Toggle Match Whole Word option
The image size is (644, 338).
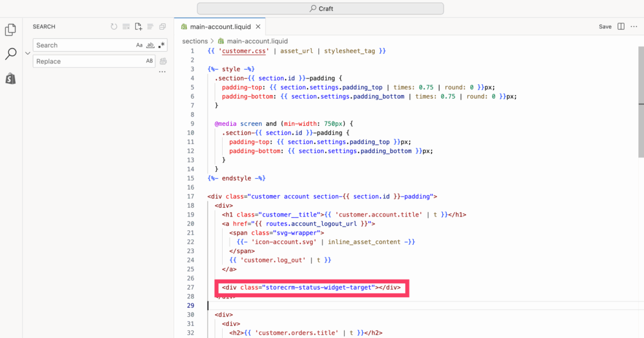(x=150, y=45)
